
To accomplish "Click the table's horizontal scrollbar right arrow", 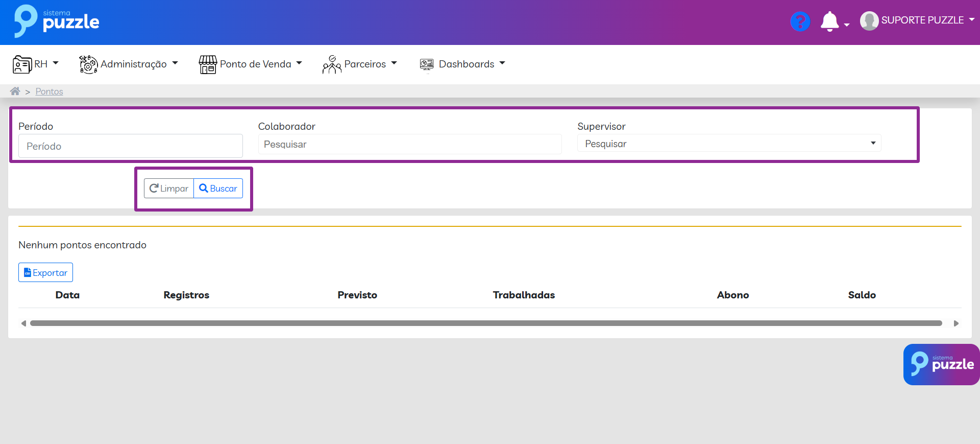I will click(956, 323).
